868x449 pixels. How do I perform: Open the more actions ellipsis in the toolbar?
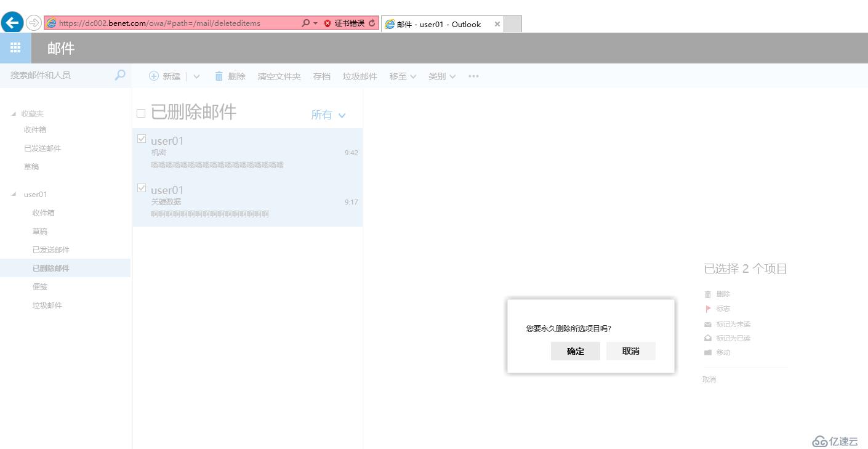[x=473, y=76]
